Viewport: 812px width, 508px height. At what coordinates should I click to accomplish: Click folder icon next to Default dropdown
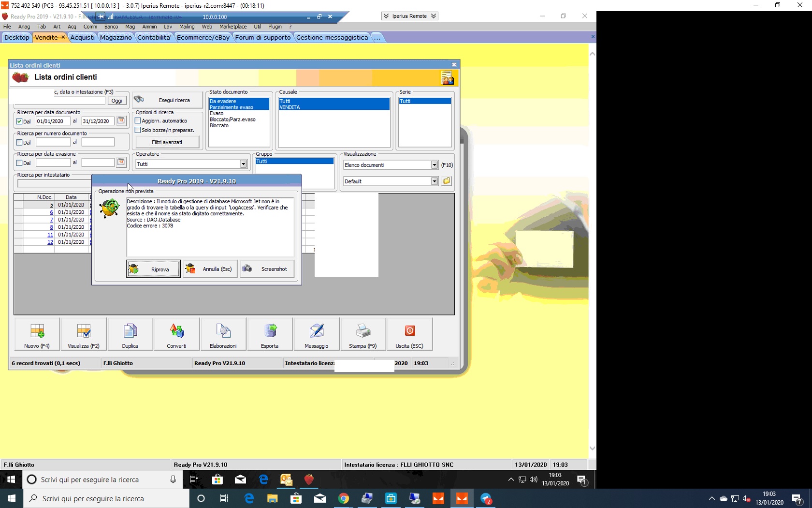(446, 181)
